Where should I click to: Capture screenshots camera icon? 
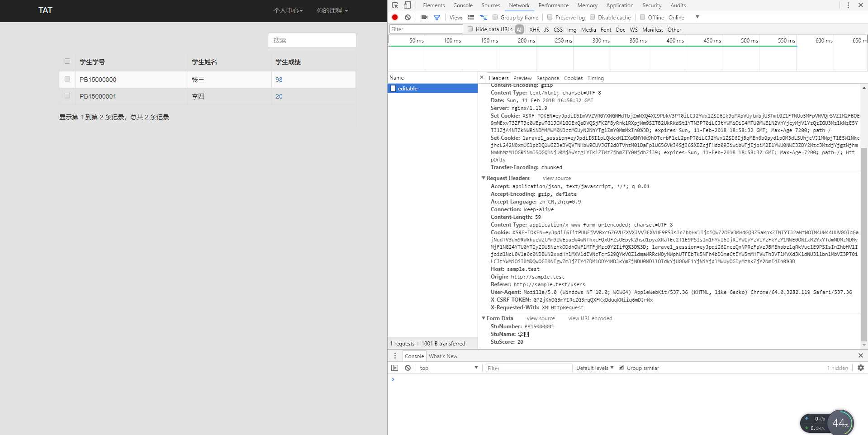[x=424, y=17]
